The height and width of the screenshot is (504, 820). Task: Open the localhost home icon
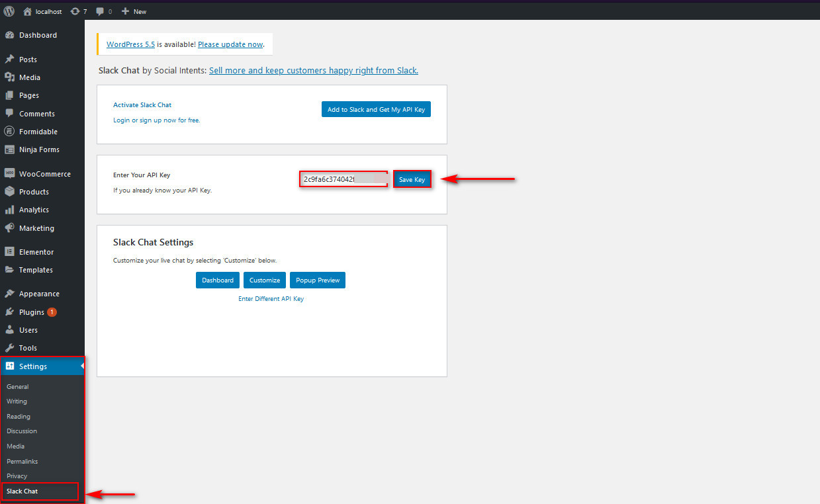[x=27, y=11]
